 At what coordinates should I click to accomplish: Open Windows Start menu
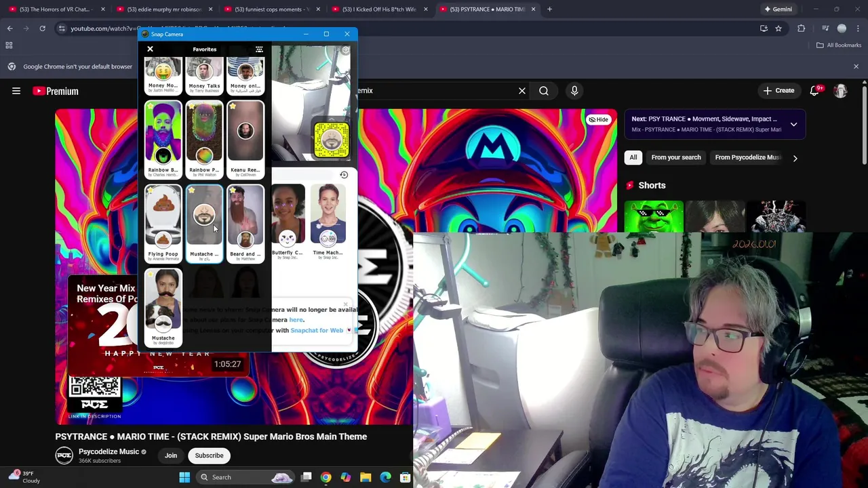coord(184,477)
